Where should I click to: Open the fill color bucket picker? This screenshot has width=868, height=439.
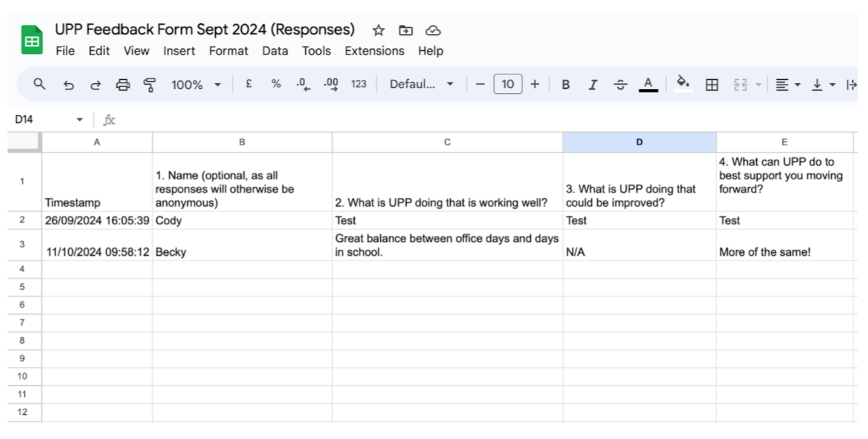pyautogui.click(x=683, y=83)
